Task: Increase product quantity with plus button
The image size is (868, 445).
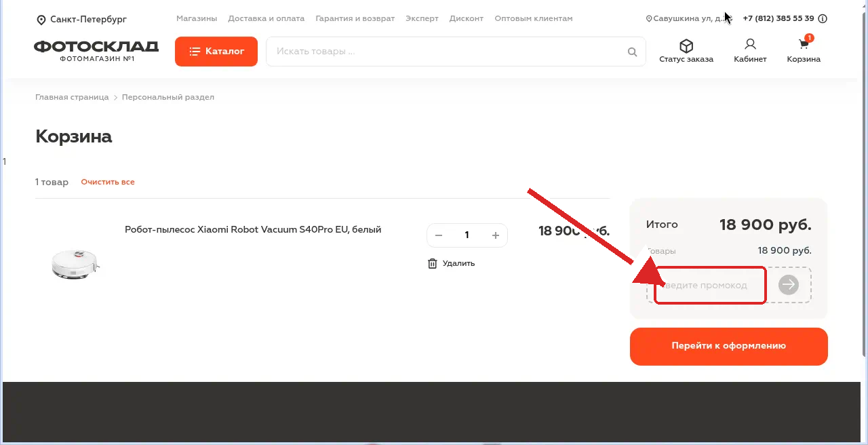Action: point(495,235)
